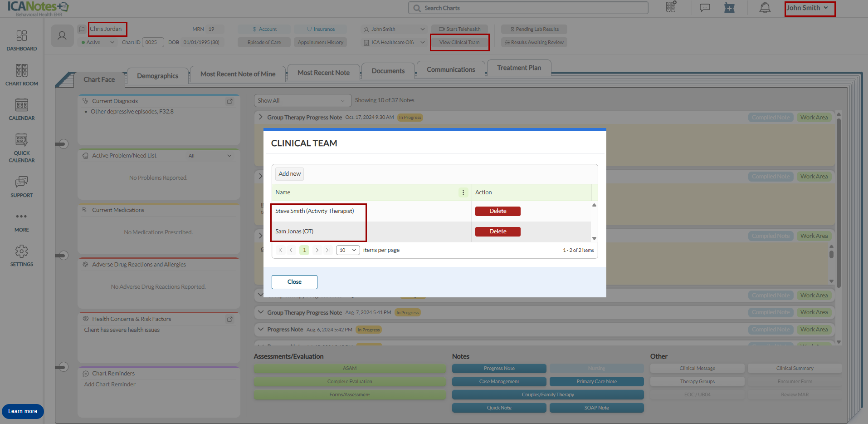Click the Add Chart Reminder link

point(110,385)
